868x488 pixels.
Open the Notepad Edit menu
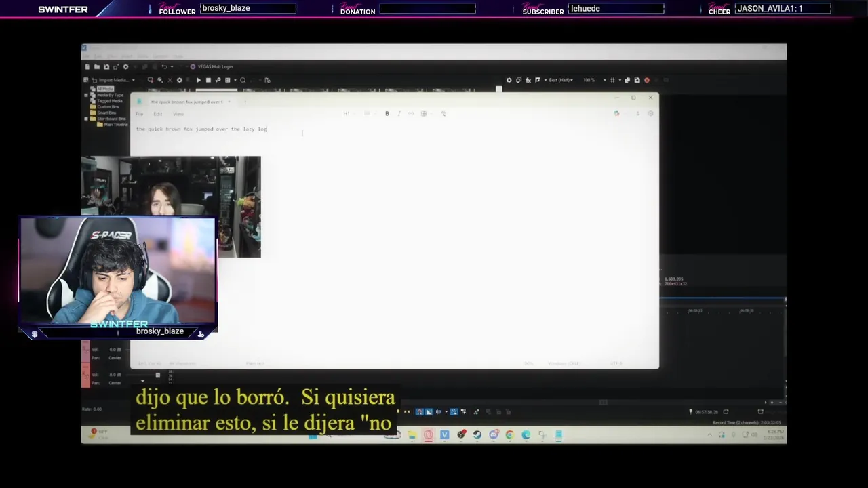click(158, 114)
